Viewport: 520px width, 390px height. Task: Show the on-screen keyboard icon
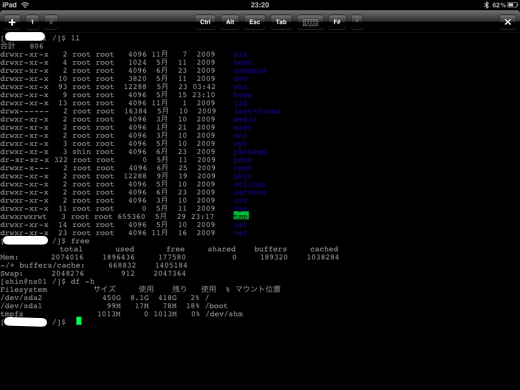pyautogui.click(x=310, y=22)
